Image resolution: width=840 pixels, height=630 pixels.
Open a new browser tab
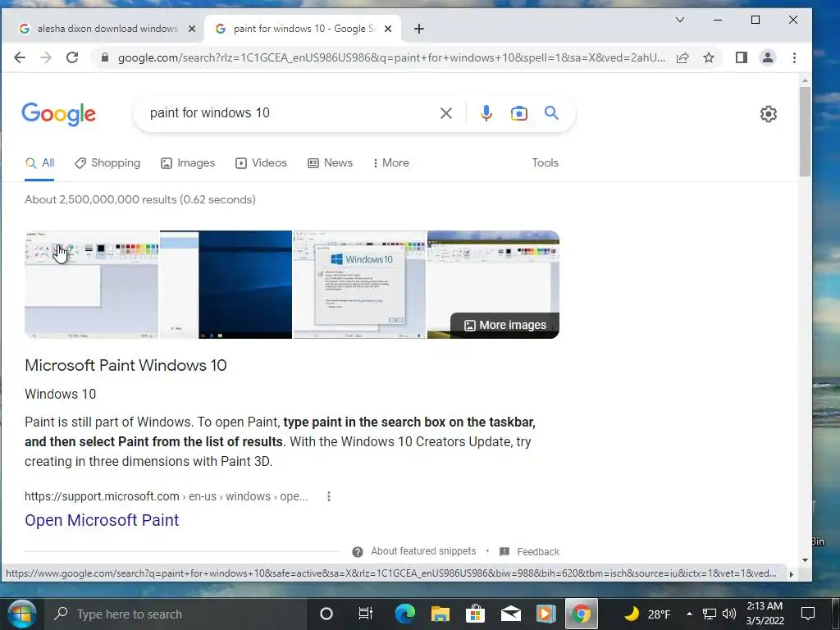[x=419, y=29]
